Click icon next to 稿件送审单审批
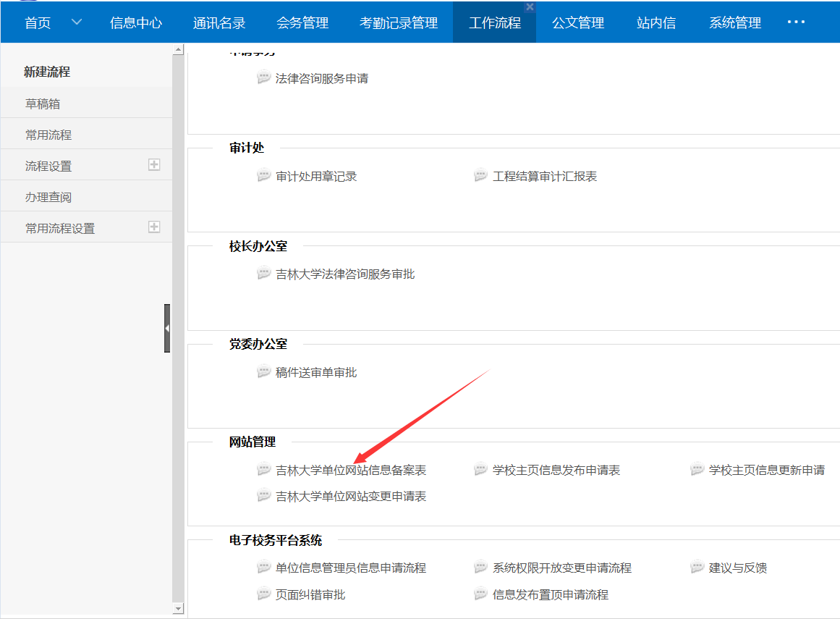This screenshot has width=840, height=619. coord(264,372)
